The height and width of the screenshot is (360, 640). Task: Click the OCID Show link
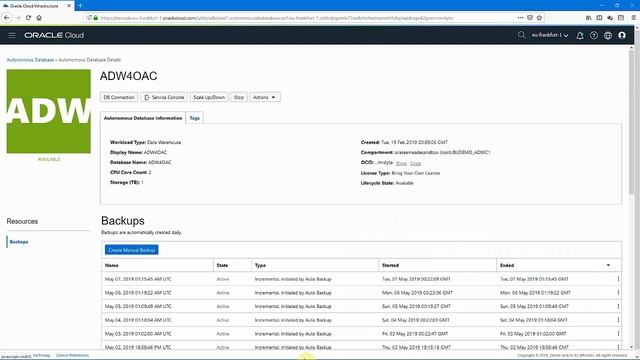pos(401,163)
